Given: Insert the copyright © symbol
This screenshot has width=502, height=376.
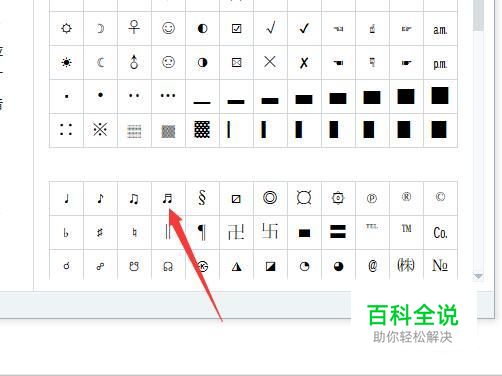Looking at the screenshot, I should [x=440, y=197].
